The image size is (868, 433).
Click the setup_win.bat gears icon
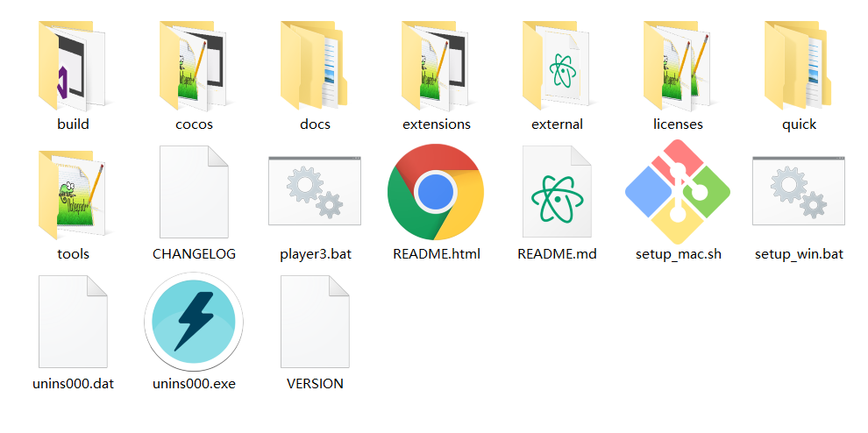(x=799, y=190)
